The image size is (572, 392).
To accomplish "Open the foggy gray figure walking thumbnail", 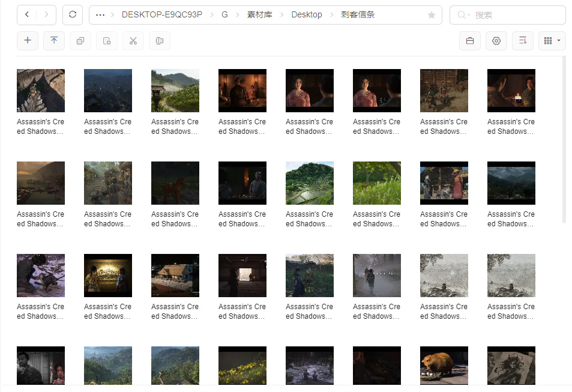I will click(377, 276).
